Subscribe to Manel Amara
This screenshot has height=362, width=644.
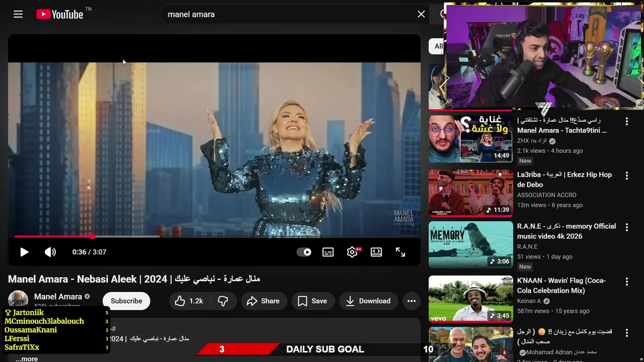coord(126,301)
